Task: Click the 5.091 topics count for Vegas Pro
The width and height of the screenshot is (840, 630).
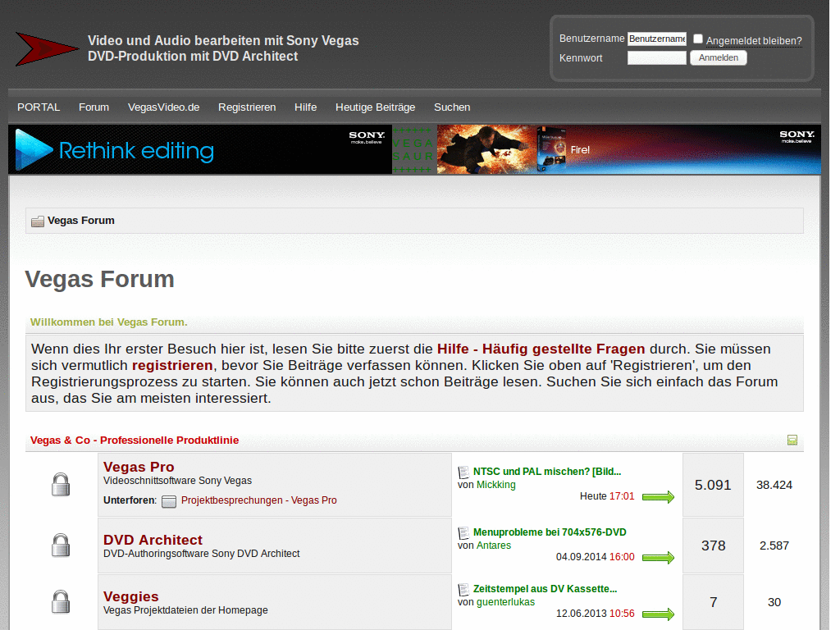Action: [713, 485]
